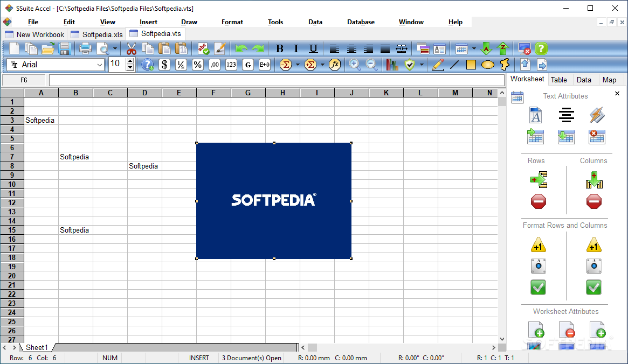The image size is (628, 364).
Task: Run spell check abc icon
Action: click(x=203, y=49)
